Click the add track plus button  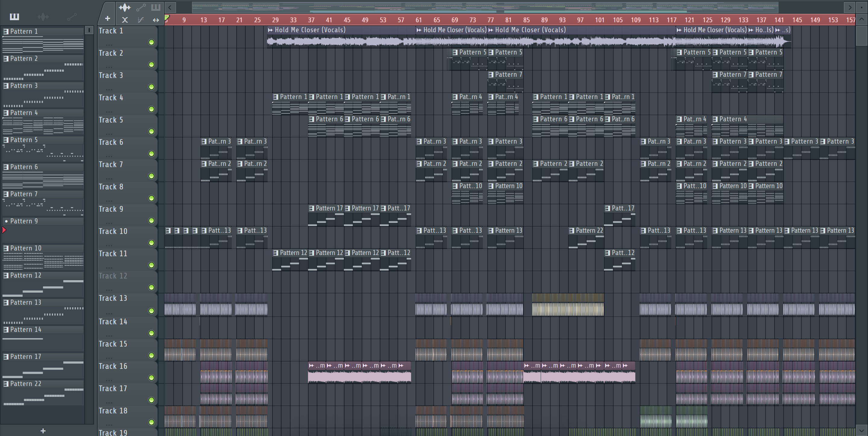(x=108, y=18)
